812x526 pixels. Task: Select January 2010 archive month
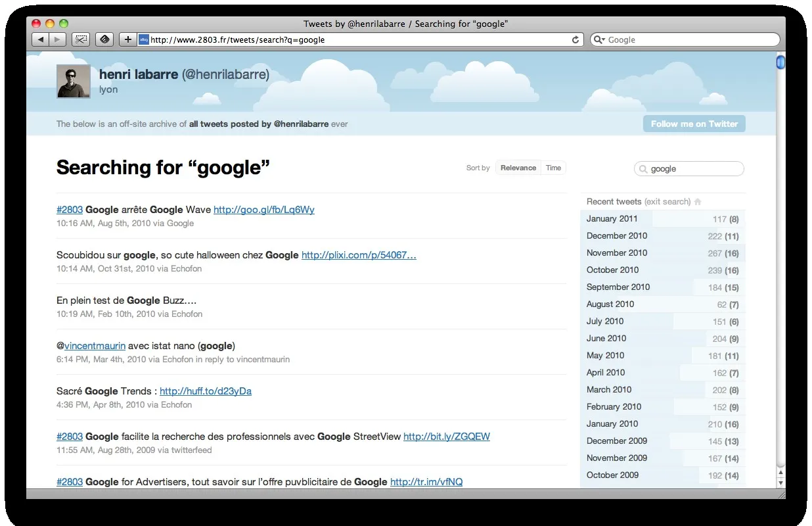point(663,424)
